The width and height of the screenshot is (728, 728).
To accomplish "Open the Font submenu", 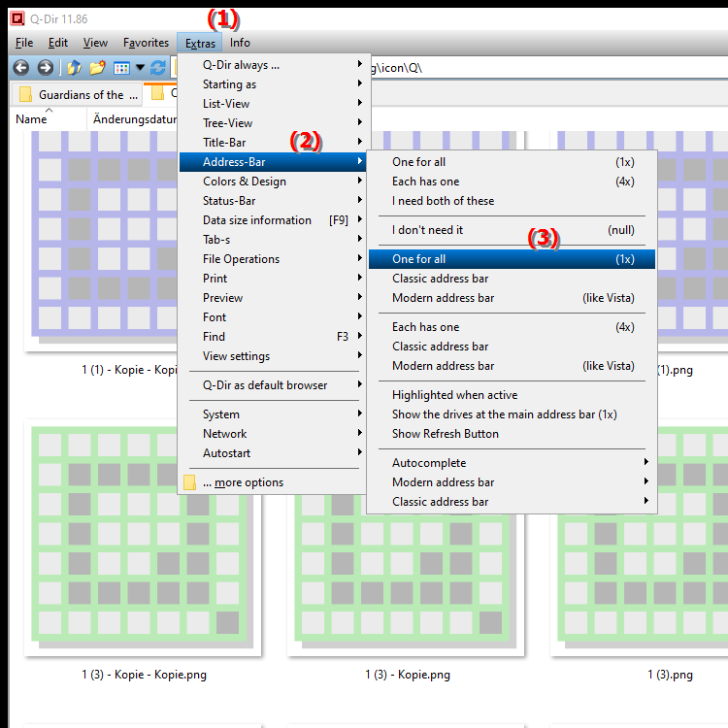I will pos(275,317).
